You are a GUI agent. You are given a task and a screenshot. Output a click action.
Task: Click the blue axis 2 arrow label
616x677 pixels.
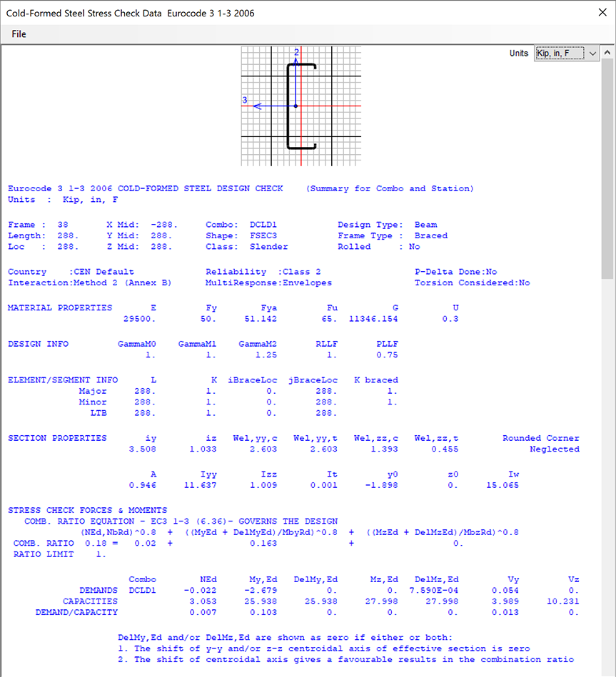(x=297, y=52)
